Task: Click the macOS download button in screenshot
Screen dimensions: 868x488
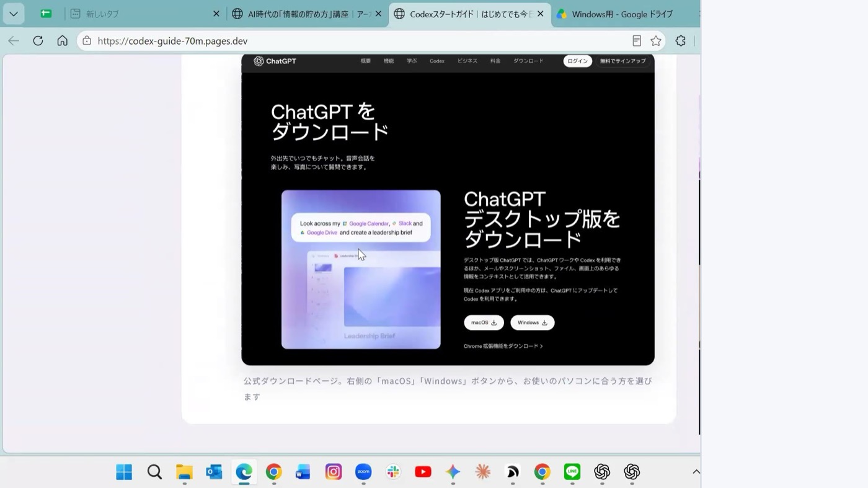Action: [x=484, y=322]
